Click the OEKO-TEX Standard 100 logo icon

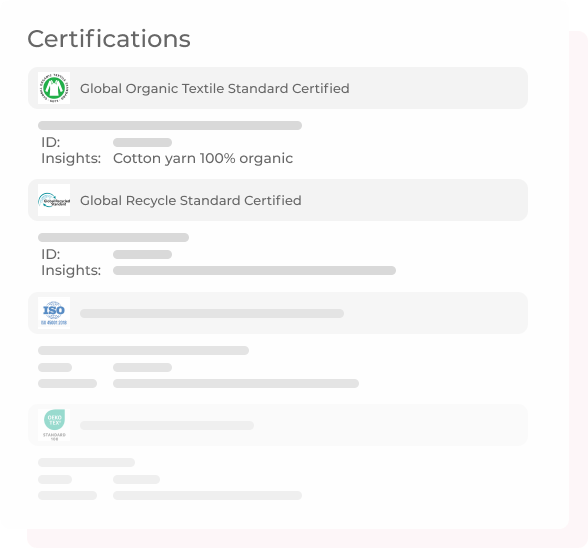[x=54, y=425]
